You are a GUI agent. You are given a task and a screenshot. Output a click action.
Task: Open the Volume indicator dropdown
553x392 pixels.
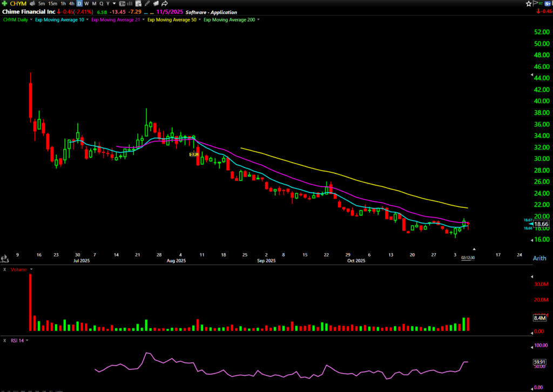click(22, 269)
